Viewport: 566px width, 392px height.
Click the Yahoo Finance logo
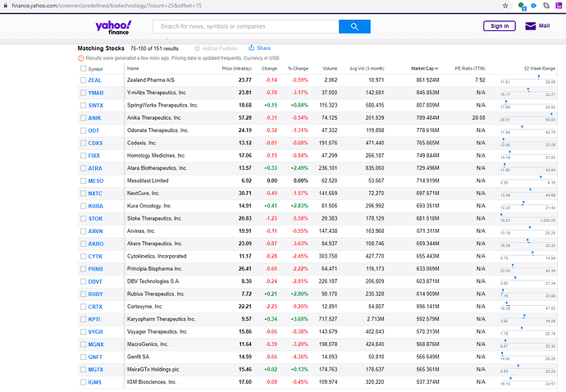pyautogui.click(x=113, y=27)
